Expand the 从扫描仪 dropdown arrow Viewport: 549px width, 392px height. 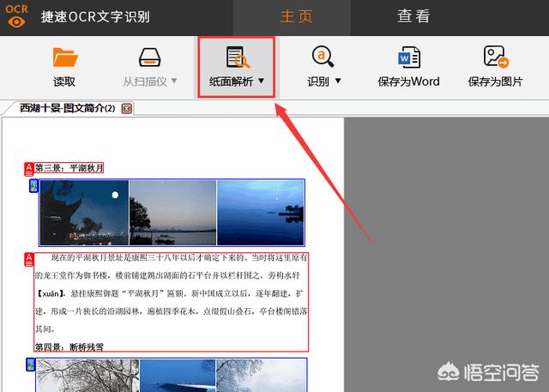(x=174, y=81)
